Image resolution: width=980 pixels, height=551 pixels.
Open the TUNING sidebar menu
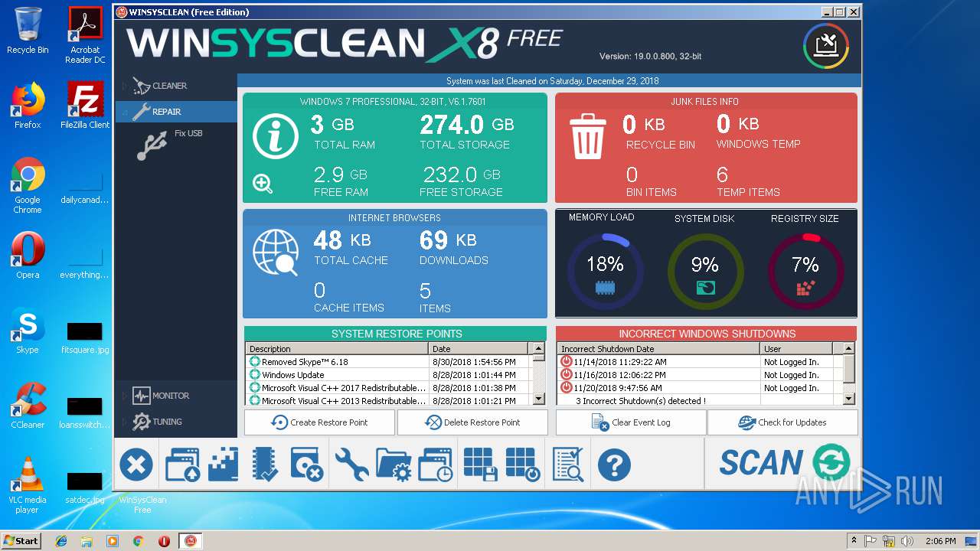tap(176, 422)
